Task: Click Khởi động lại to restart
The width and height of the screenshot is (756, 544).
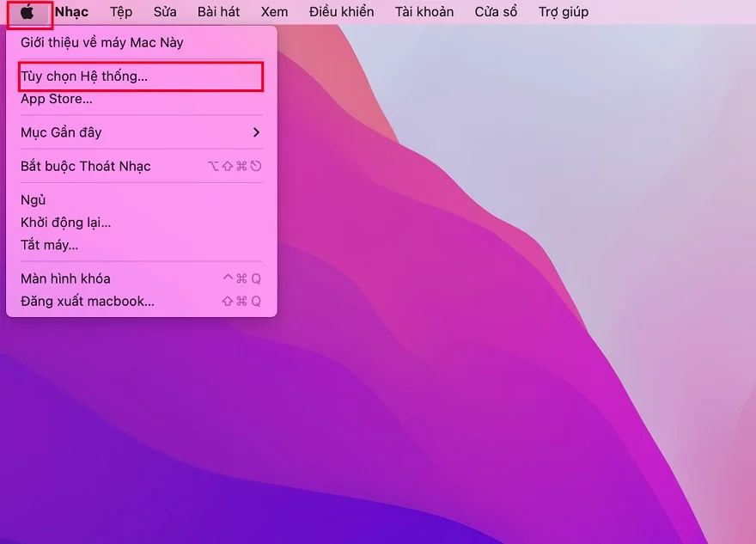Action: pos(66,223)
